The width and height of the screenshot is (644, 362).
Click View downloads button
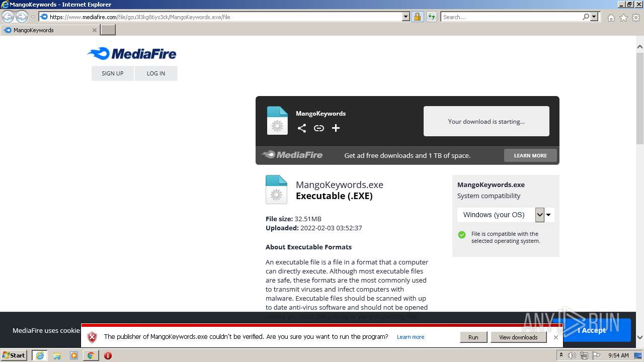pyautogui.click(x=518, y=337)
